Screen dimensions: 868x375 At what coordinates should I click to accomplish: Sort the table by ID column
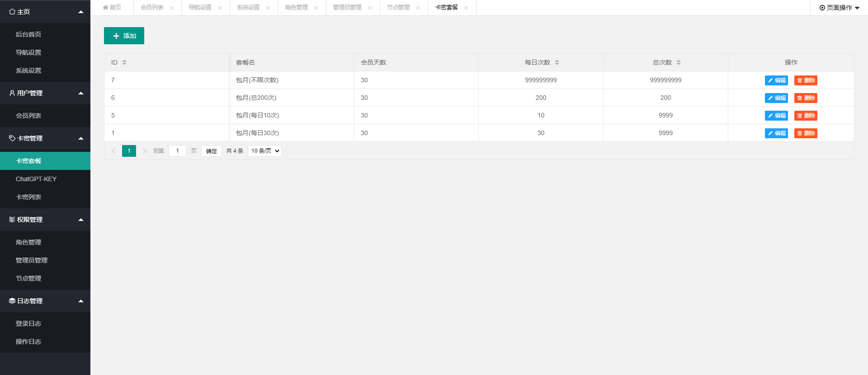tap(124, 62)
